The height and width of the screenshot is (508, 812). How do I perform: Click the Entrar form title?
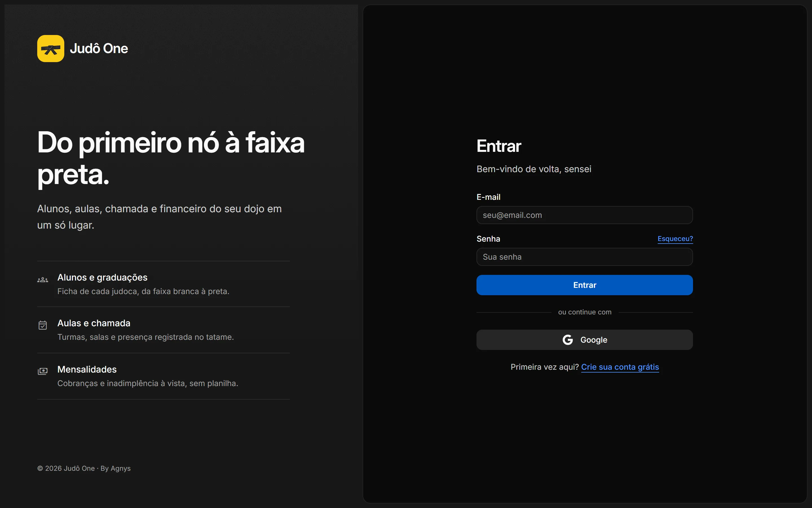coord(499,146)
